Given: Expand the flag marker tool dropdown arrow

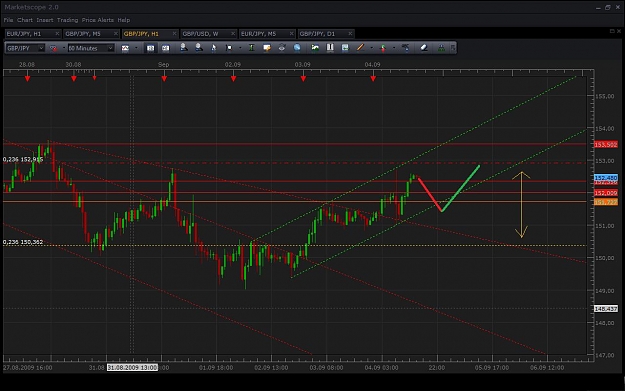Looking at the screenshot, I should tap(240, 48).
